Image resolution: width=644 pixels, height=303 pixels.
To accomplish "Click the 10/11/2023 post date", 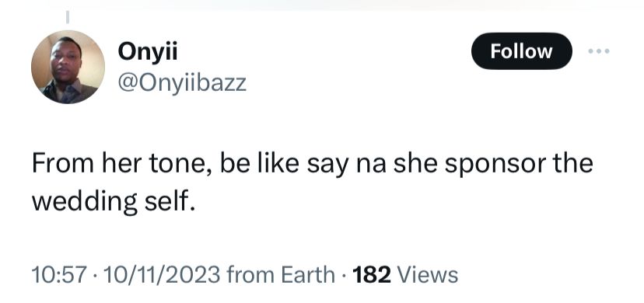I will (162, 275).
